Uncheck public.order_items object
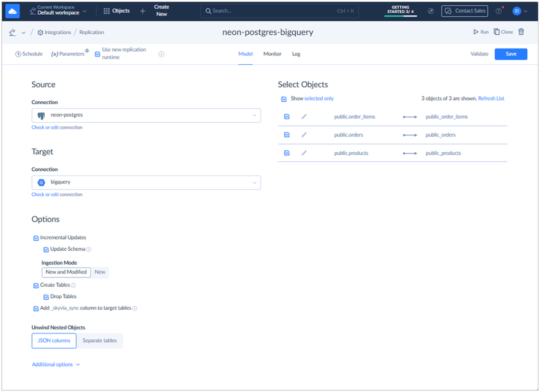The image size is (540, 392). 286,116
